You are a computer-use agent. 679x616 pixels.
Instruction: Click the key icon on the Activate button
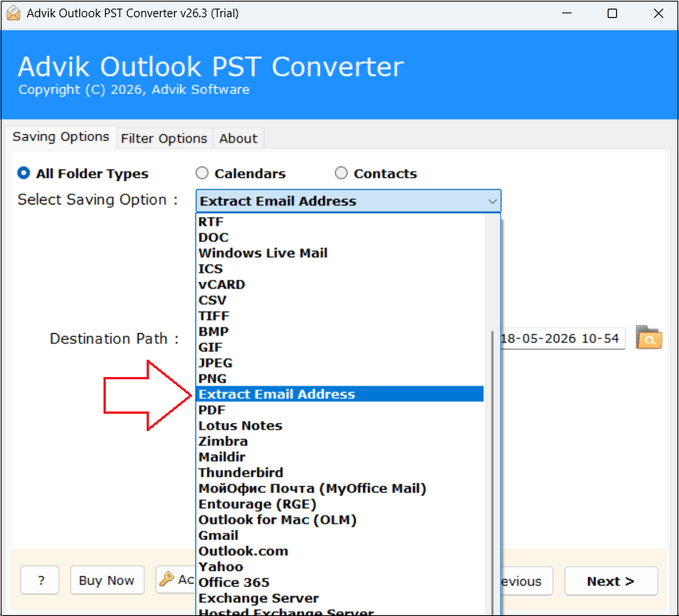click(166, 578)
